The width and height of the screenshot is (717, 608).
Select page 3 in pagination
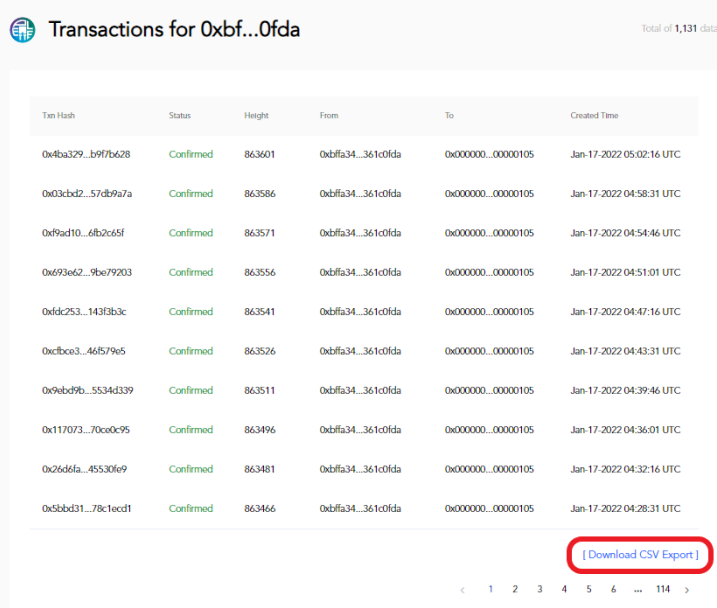pyautogui.click(x=539, y=590)
